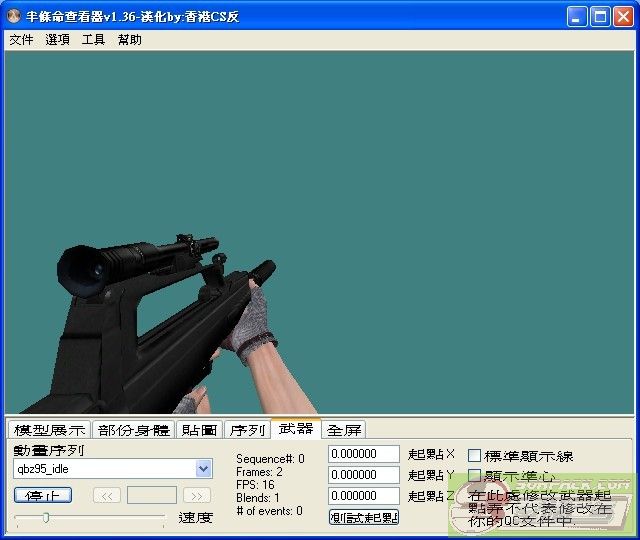The image size is (640, 540).
Task: Select the 武器 tab
Action: coord(296,429)
